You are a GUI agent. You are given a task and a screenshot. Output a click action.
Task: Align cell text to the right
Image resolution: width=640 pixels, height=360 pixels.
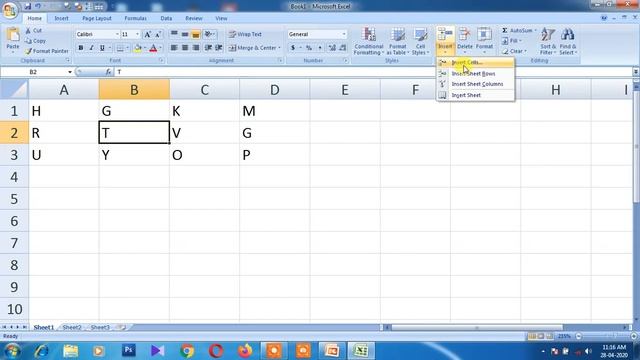pos(196,48)
